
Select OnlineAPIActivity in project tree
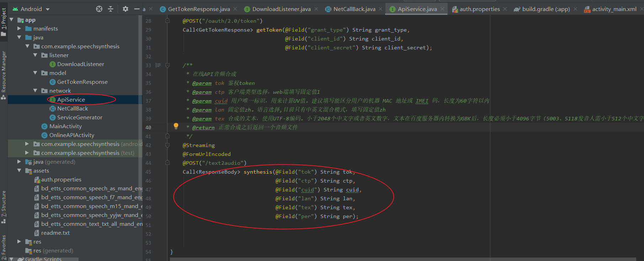pyautogui.click(x=71, y=135)
